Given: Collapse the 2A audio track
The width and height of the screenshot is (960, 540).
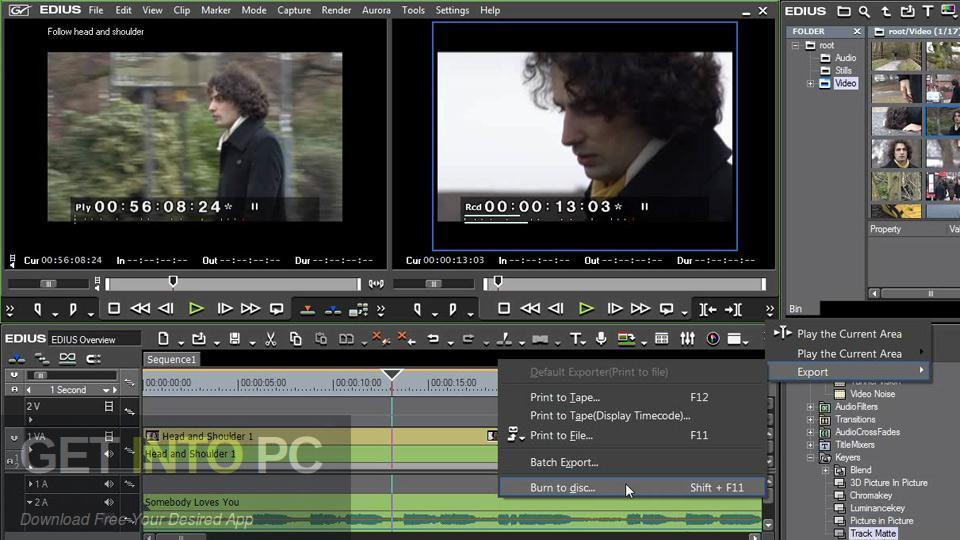Looking at the screenshot, I should [29, 503].
